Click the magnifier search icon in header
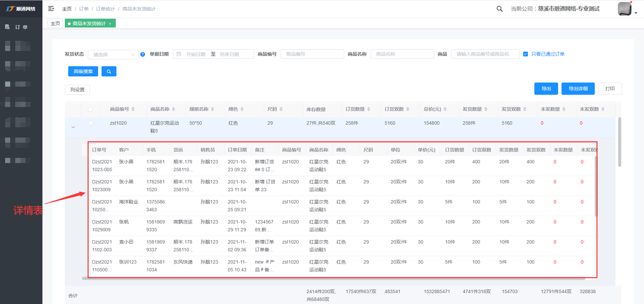Image resolution: width=644 pixels, height=304 pixels. (499, 9)
